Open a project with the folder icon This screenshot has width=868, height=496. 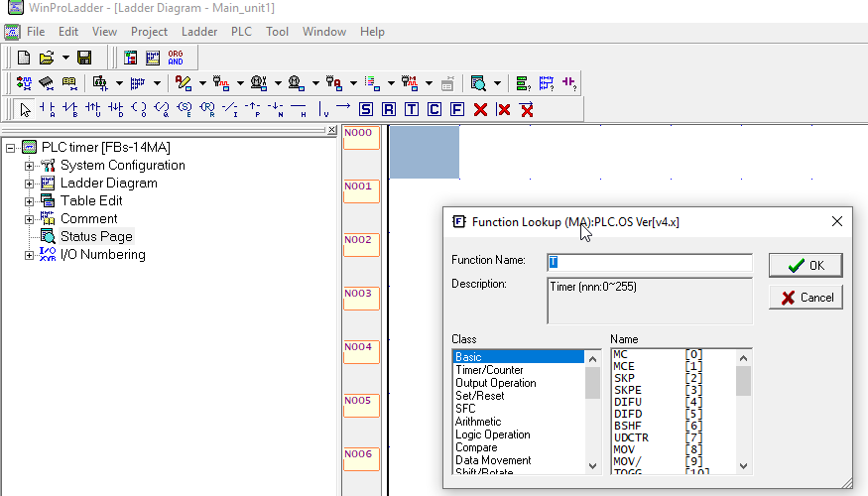[x=47, y=58]
